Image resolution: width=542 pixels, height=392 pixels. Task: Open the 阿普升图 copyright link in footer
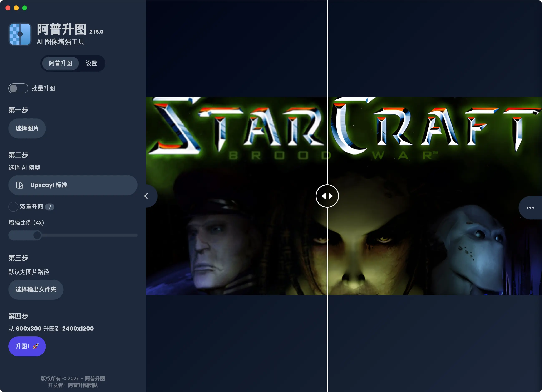click(x=95, y=379)
